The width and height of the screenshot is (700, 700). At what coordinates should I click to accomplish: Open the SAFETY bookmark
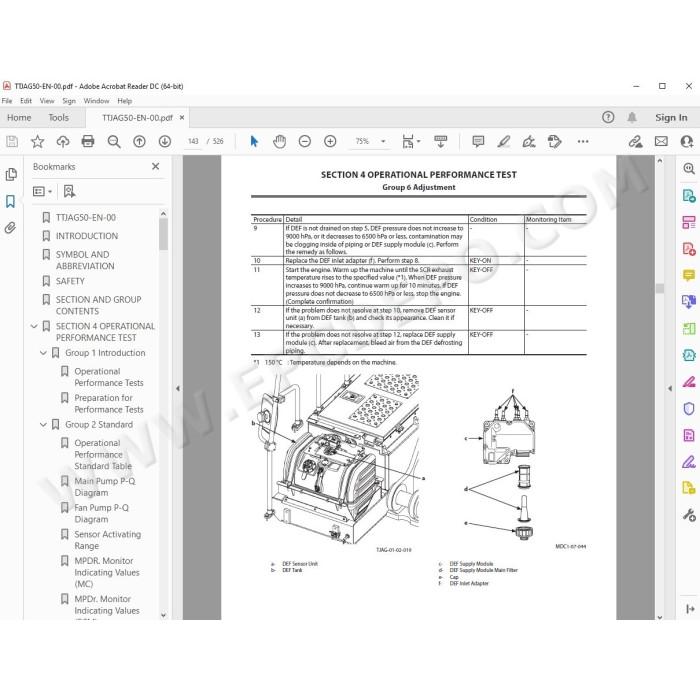pos(70,281)
